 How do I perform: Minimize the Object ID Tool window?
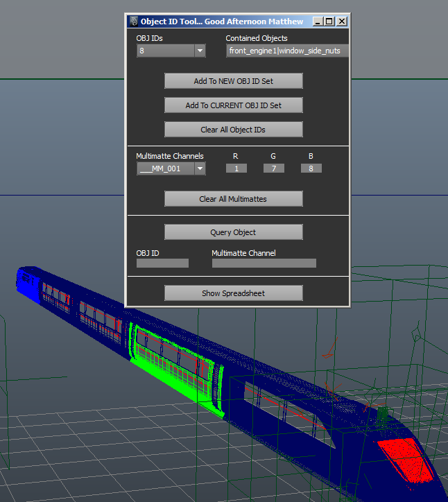318,21
